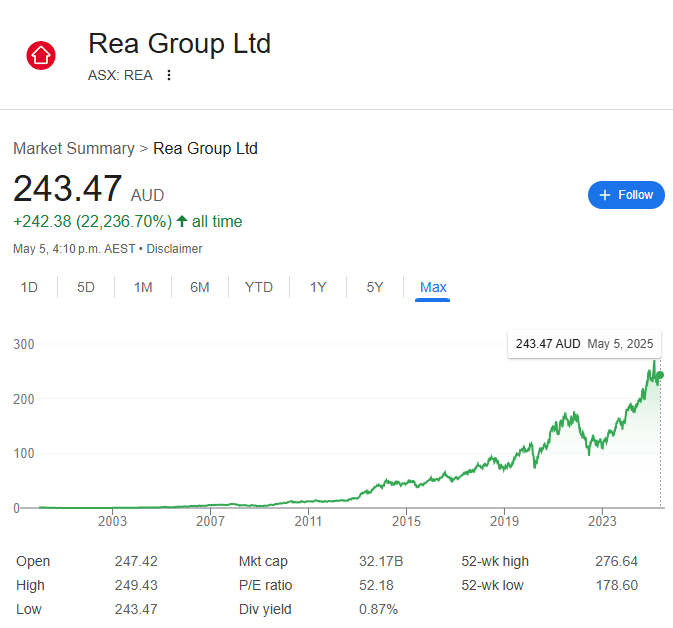
Task: Click the Mkt cap value 32.17B
Action: pos(381,561)
